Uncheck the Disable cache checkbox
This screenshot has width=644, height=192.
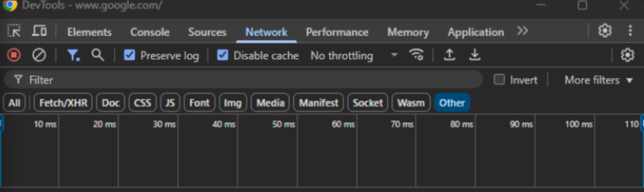[223, 55]
